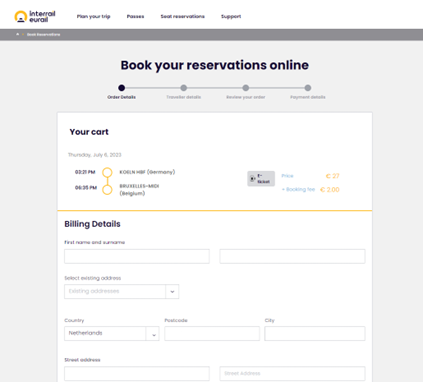Open the Seat reservations menu

pos(183,16)
